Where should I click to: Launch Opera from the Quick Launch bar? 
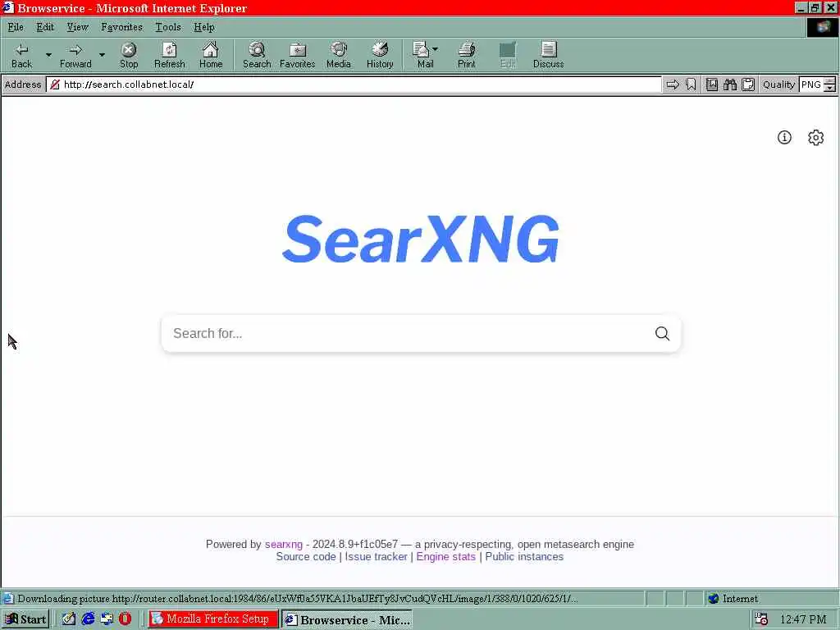point(125,619)
